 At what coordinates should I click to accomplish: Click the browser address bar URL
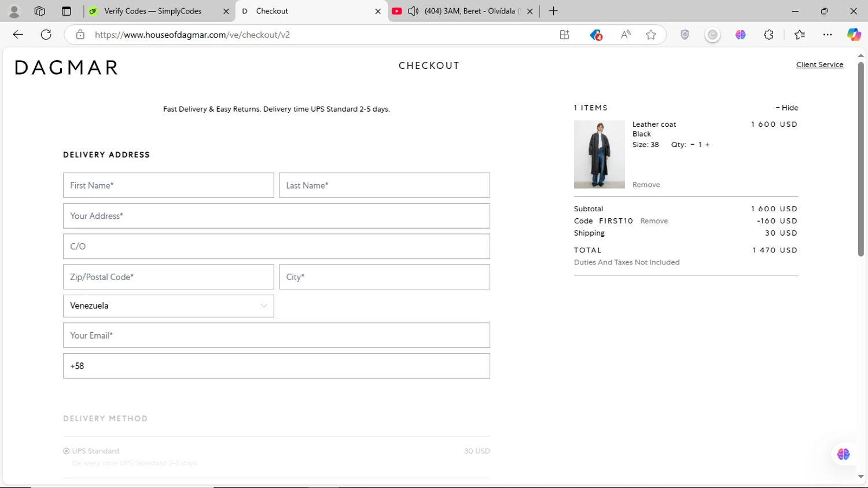pyautogui.click(x=192, y=35)
